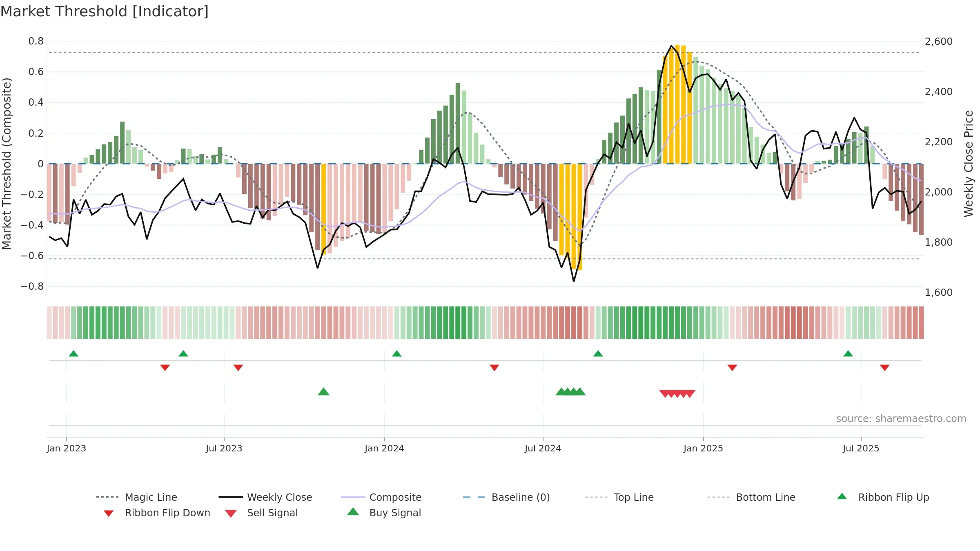Click the red Ribbon Flip Down legend triangle
This screenshot has width=980, height=551.
click(x=109, y=513)
